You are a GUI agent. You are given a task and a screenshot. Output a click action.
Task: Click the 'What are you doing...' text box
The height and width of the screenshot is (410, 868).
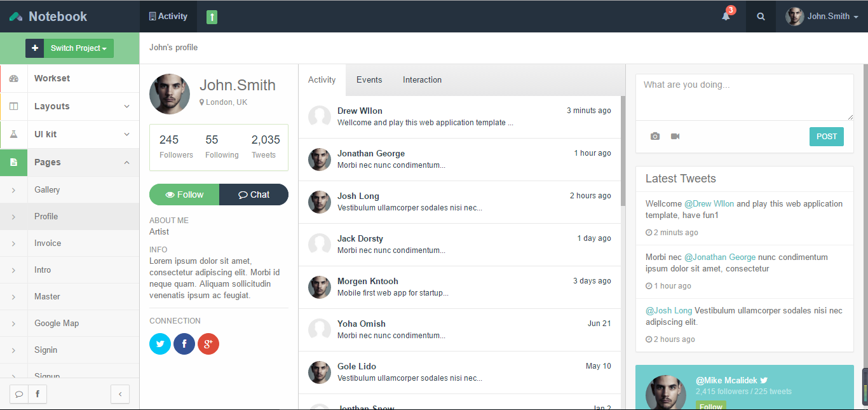745,97
